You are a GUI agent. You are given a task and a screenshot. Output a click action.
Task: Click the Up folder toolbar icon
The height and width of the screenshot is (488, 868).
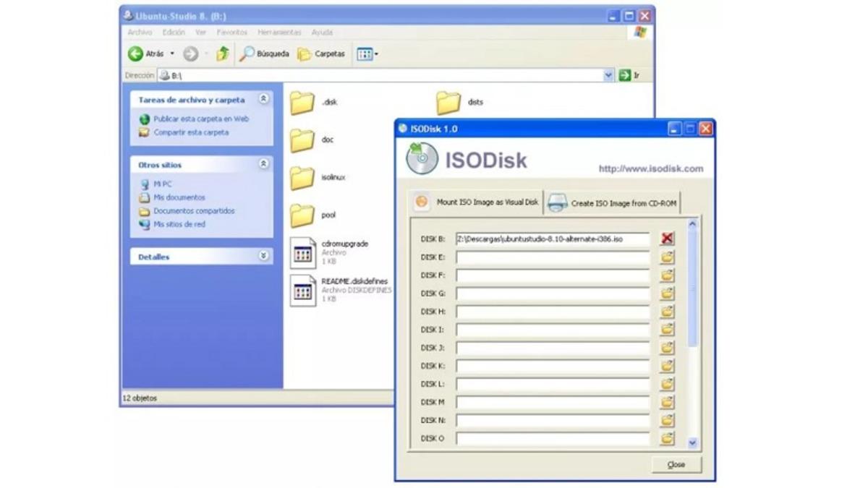pyautogui.click(x=223, y=53)
